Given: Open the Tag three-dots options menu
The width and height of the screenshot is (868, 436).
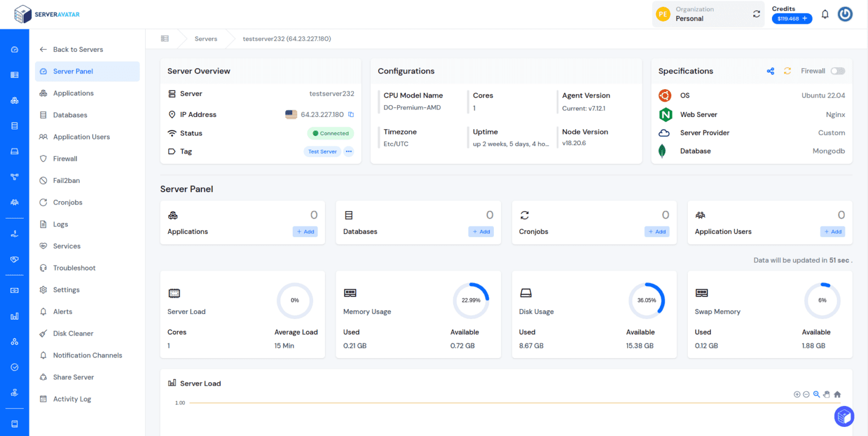Looking at the screenshot, I should pyautogui.click(x=349, y=151).
